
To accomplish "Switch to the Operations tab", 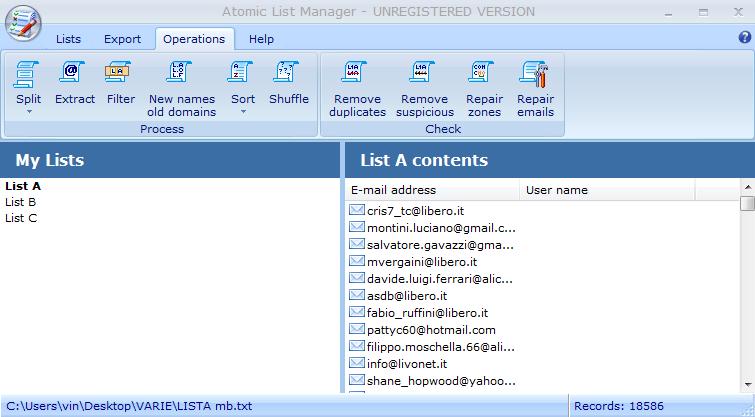I will click(194, 39).
